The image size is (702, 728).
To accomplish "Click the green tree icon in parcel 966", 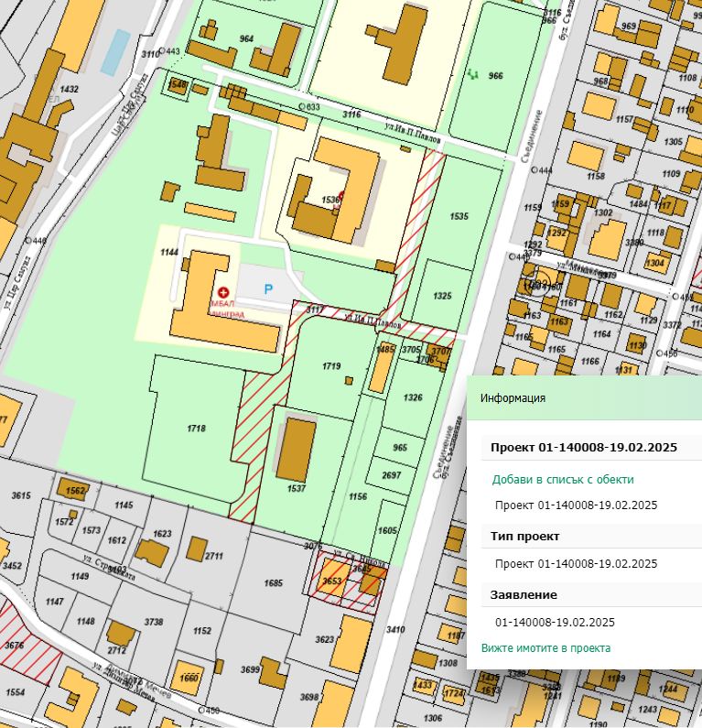I will pos(472,72).
